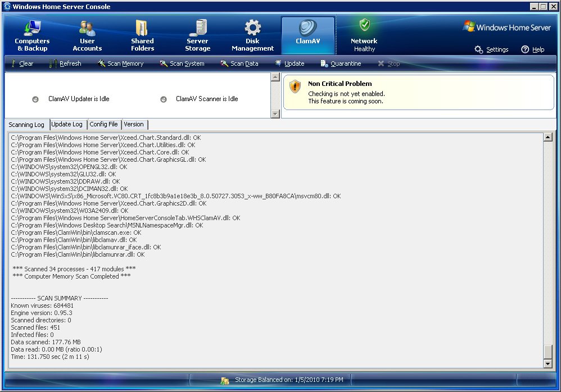
Task: Click 'Storage Balanced on: 1/5/2010' status
Action: pyautogui.click(x=289, y=380)
